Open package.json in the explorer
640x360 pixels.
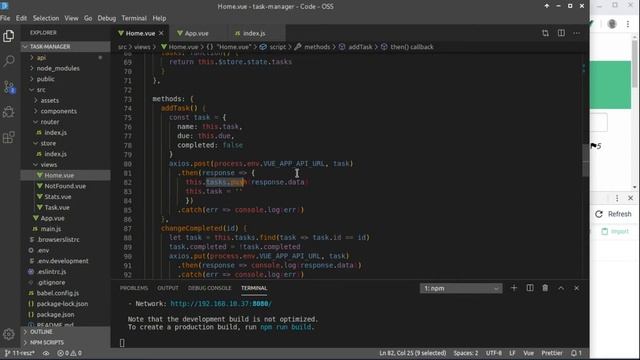coord(65,315)
